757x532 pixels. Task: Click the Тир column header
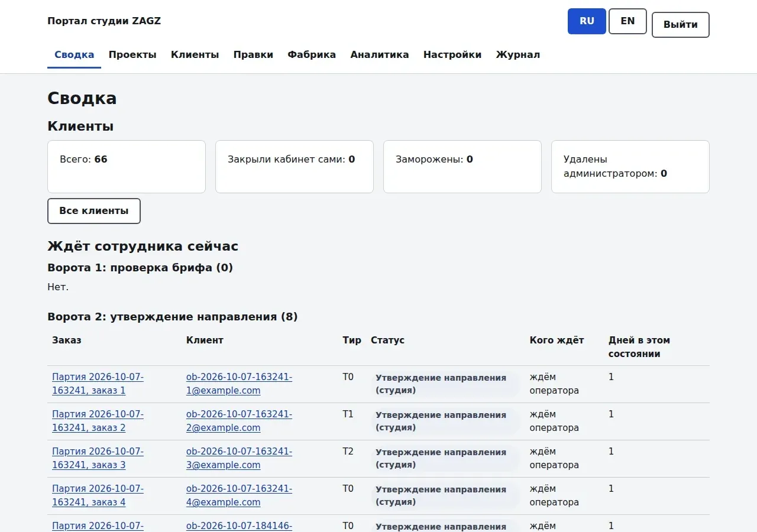click(x=352, y=340)
